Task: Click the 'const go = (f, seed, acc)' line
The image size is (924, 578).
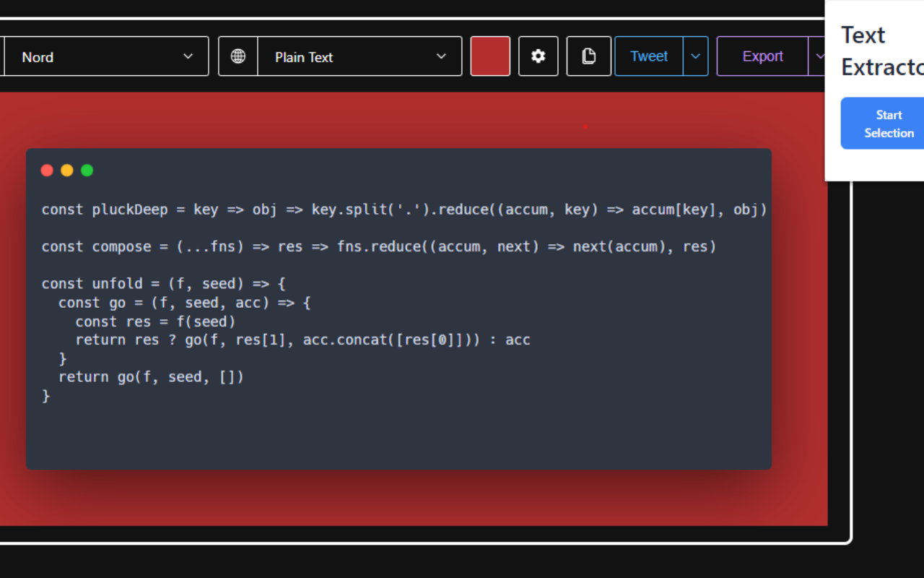Action: point(185,303)
